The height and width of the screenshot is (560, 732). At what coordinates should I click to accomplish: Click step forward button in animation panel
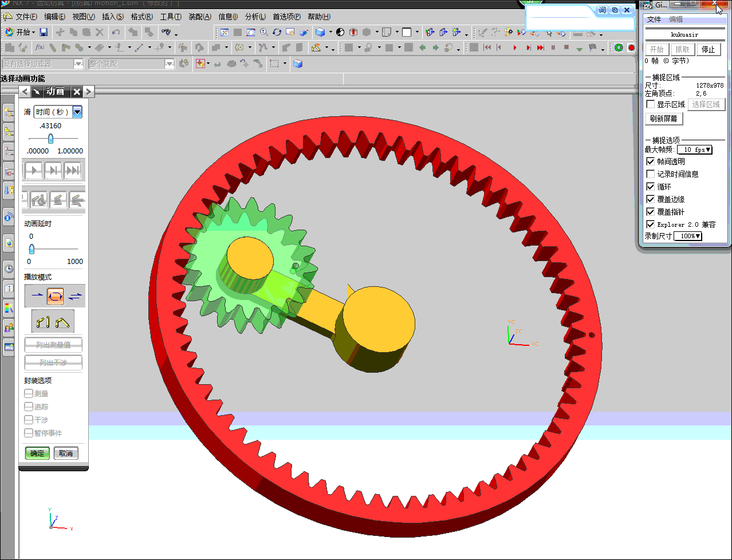coord(53,170)
